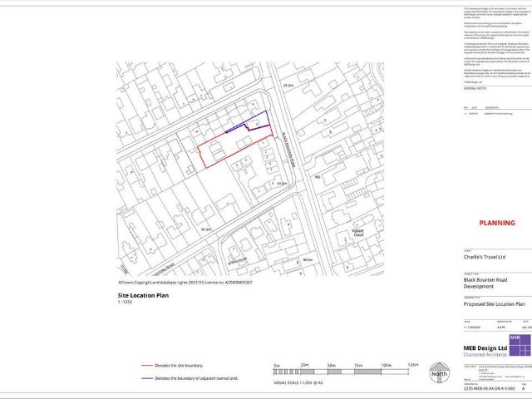Click the red site boundary legend line

[147, 366]
